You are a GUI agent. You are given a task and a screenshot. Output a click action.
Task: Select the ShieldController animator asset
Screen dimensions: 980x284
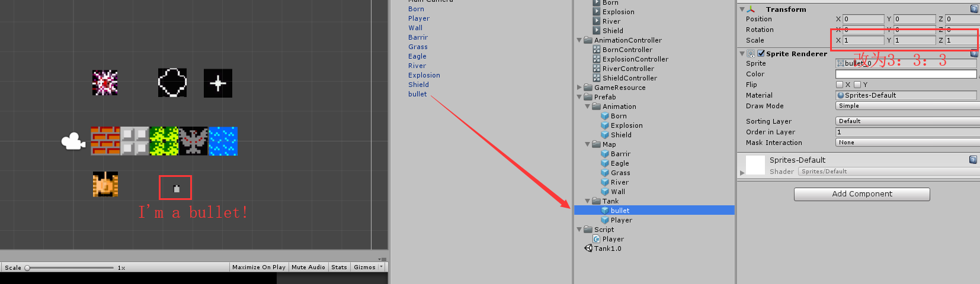629,78
